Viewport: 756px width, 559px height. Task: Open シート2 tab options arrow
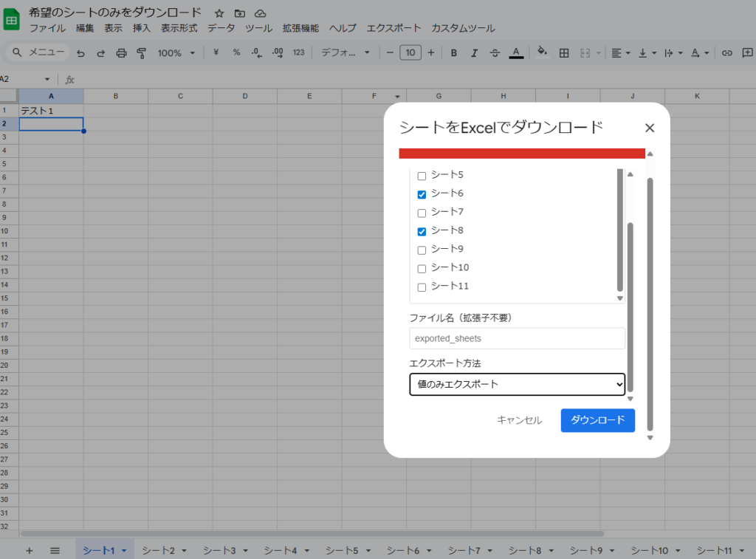pyautogui.click(x=184, y=550)
